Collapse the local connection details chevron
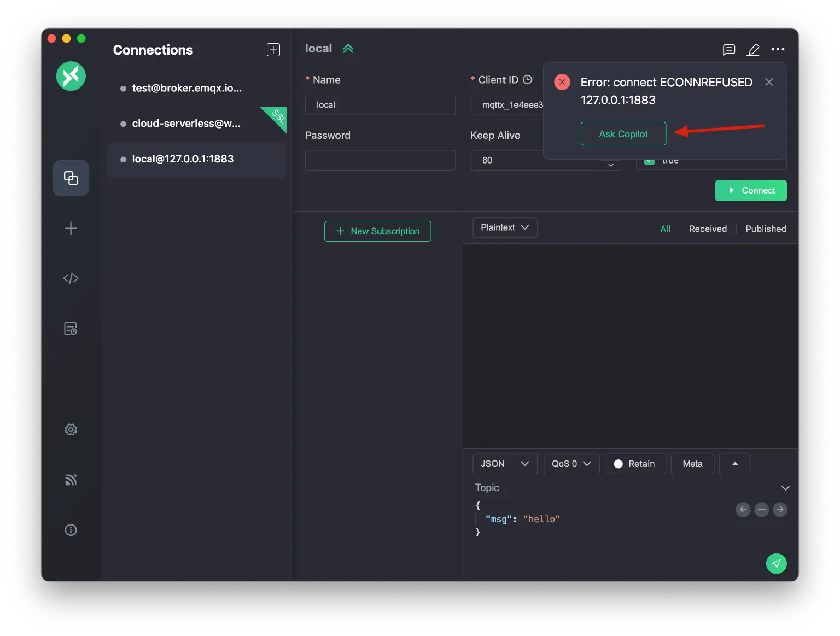 [x=348, y=49]
